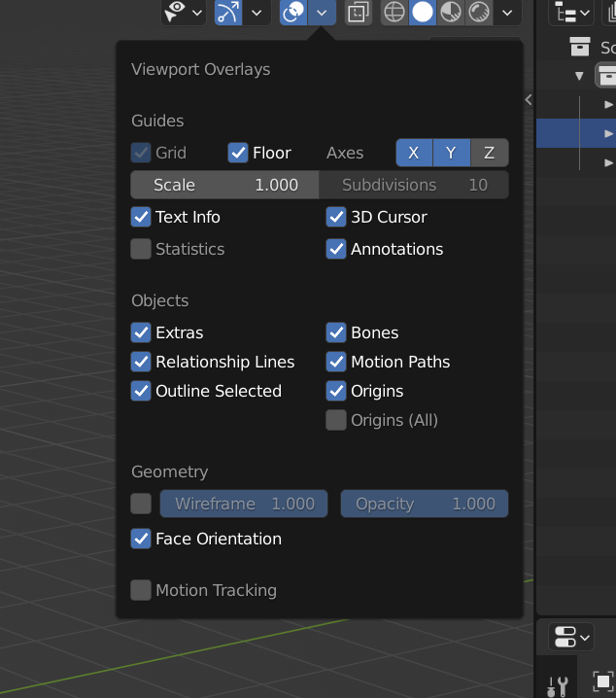Viewport: 616px width, 698px height.
Task: Enable Rendered viewport shading
Action: [479, 12]
